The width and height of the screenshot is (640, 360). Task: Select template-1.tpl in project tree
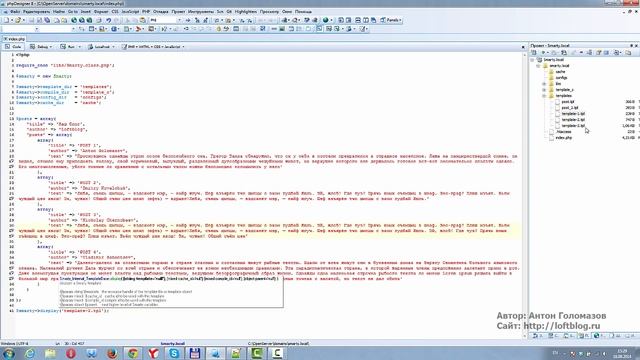click(573, 114)
